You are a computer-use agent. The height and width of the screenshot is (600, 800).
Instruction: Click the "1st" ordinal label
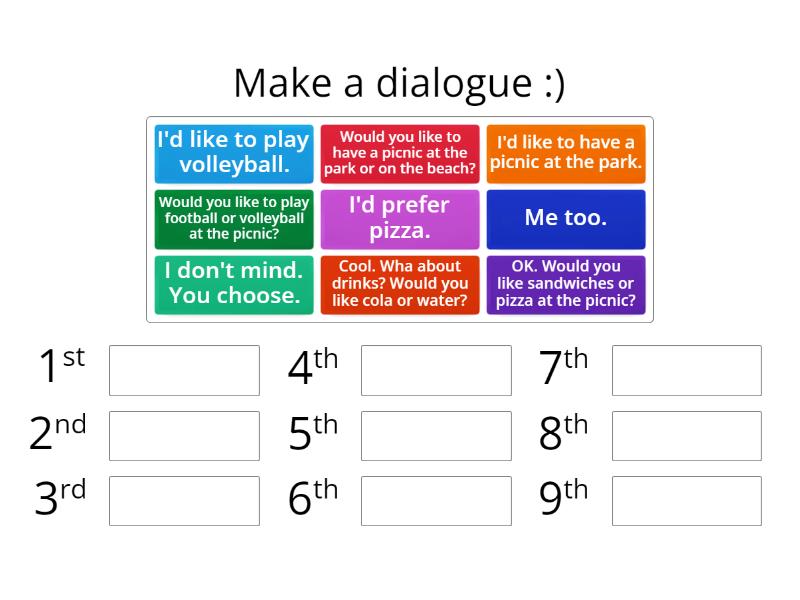[x=62, y=364]
